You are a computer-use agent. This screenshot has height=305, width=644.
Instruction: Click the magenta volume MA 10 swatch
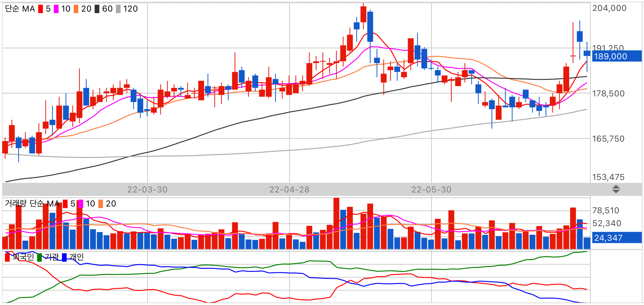81,204
